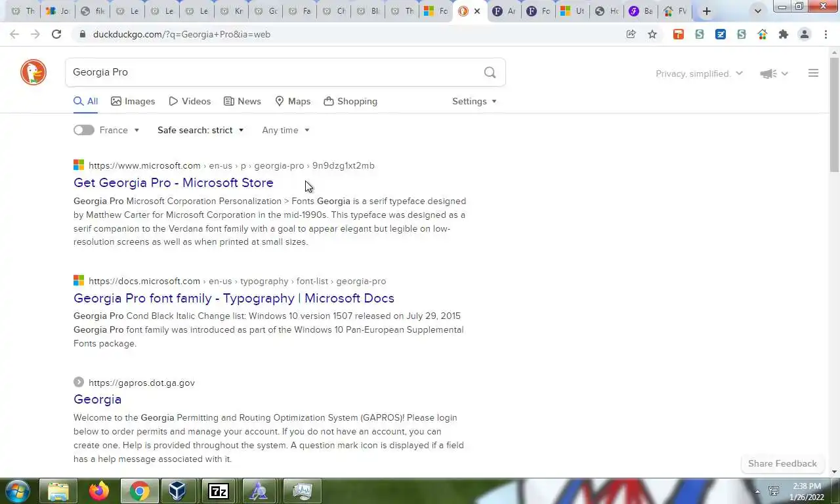Screen dimensions: 840x504
Task: Click the Chrome taskbar icon
Action: click(x=139, y=491)
